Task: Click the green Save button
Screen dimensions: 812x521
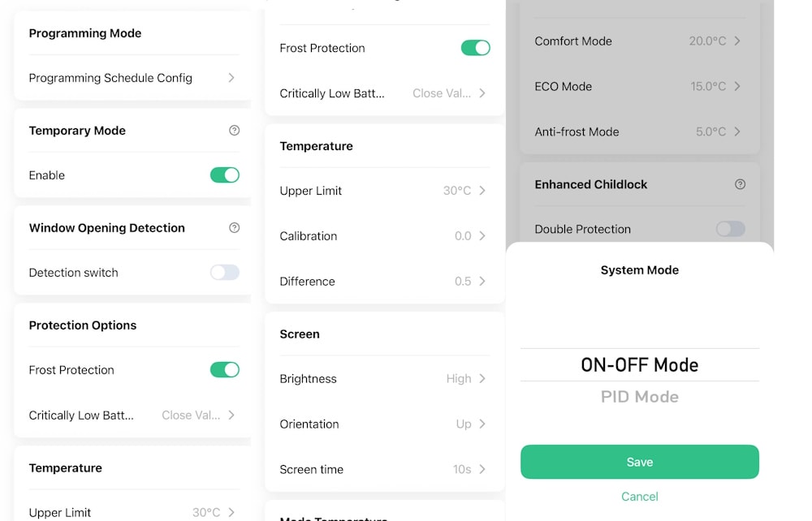Action: point(640,462)
